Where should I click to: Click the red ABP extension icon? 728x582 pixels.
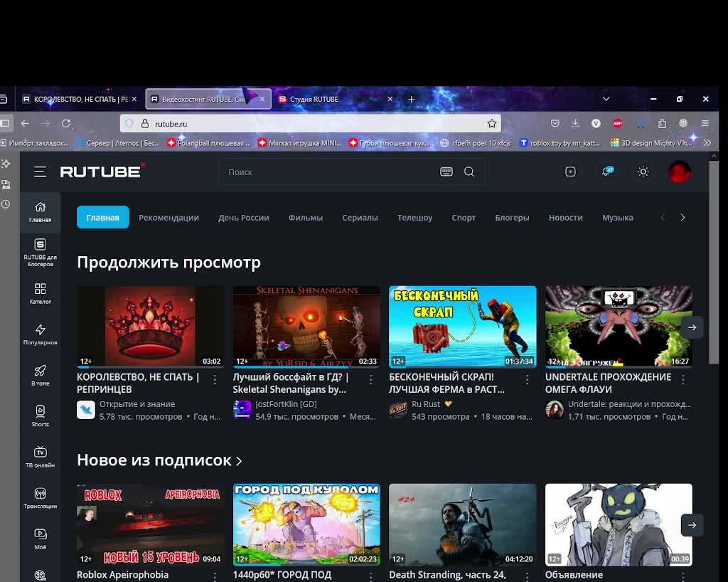(x=618, y=123)
